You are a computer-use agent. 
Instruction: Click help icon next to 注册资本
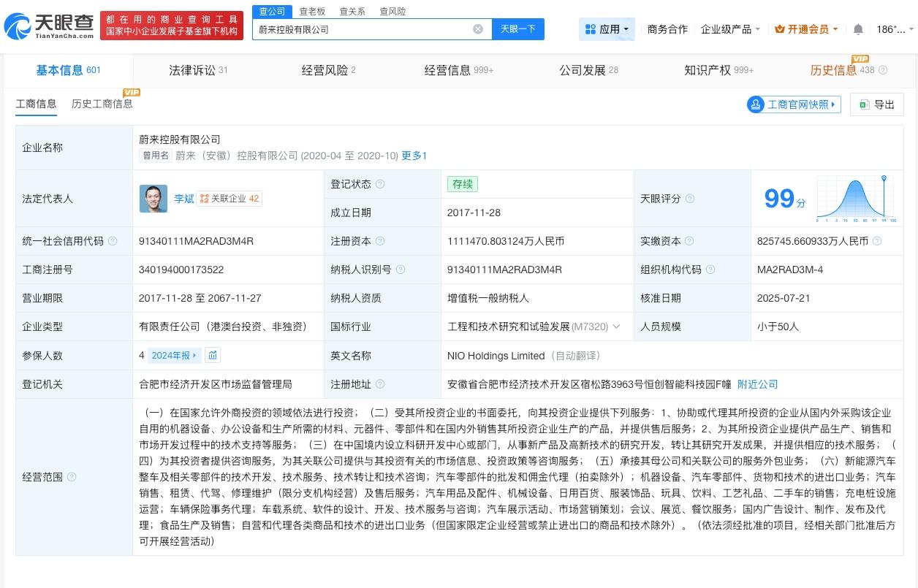380,241
